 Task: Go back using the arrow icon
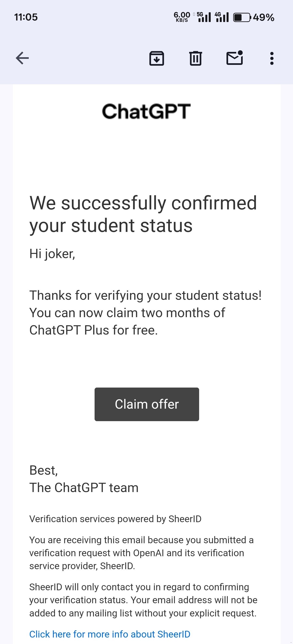click(x=22, y=58)
